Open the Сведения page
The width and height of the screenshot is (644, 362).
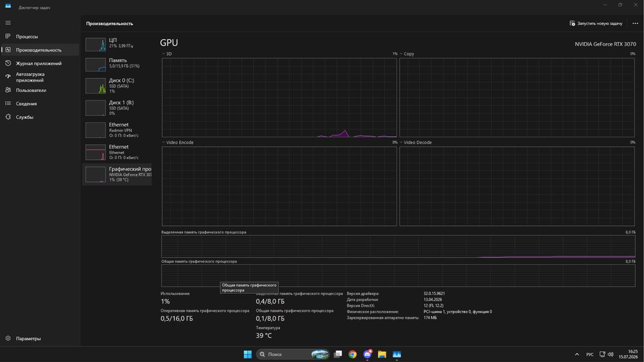(x=40, y=104)
